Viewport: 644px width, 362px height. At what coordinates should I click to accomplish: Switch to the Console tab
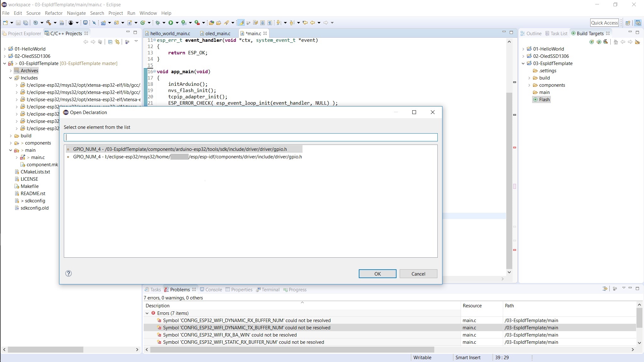click(x=214, y=289)
